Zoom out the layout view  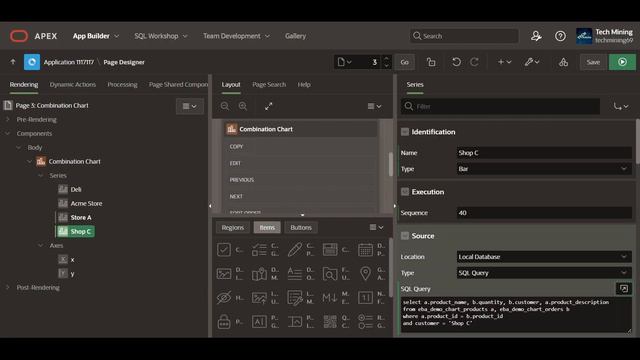(224, 106)
